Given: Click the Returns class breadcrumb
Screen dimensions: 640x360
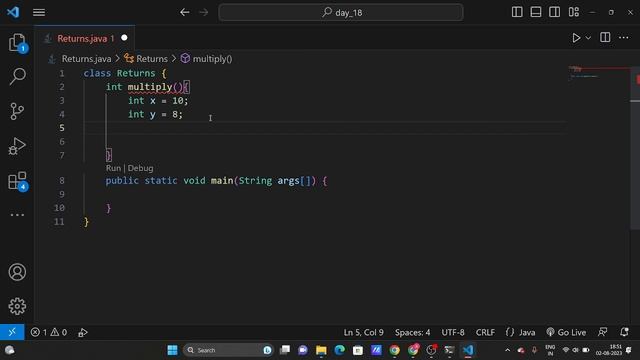Looking at the screenshot, I should (x=151, y=59).
